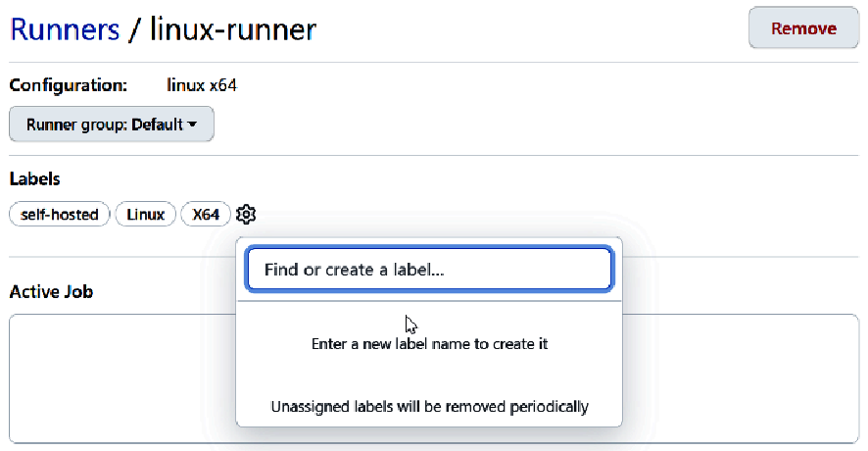Go back via the Runners breadcrumb link
This screenshot has width=868, height=451.
click(65, 28)
